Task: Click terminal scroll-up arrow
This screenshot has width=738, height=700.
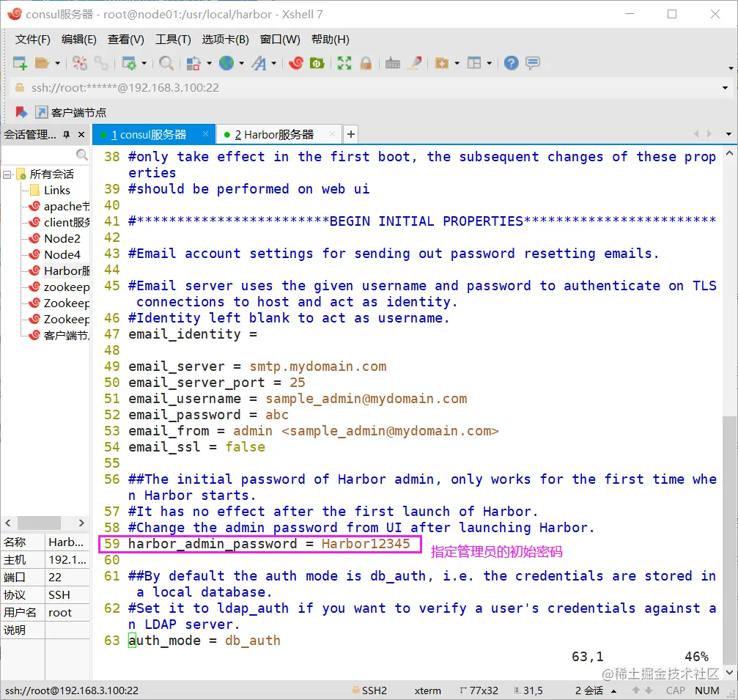Action: [x=729, y=153]
